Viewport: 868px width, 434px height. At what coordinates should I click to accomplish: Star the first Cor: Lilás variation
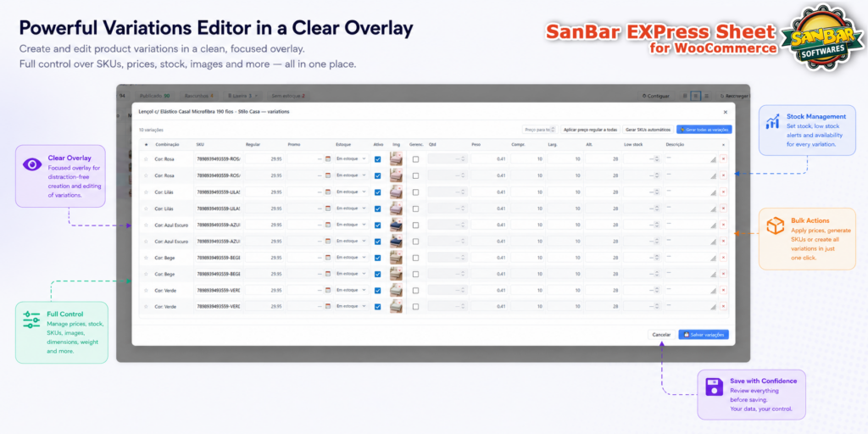(x=146, y=192)
